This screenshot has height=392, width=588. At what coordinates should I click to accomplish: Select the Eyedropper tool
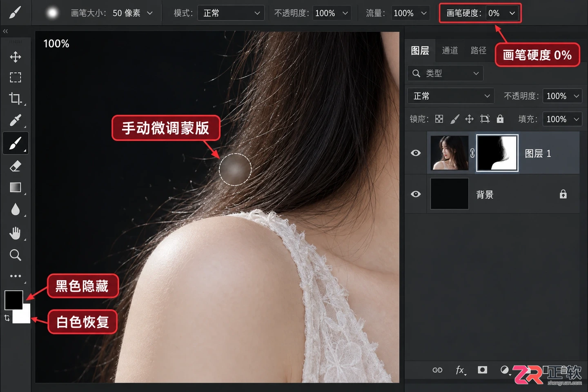coord(16,120)
